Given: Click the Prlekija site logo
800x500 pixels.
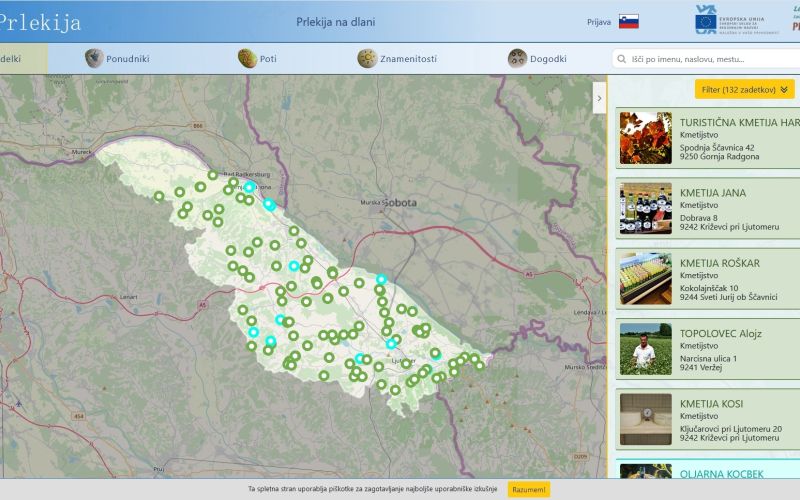Looking at the screenshot, I should click(x=40, y=21).
